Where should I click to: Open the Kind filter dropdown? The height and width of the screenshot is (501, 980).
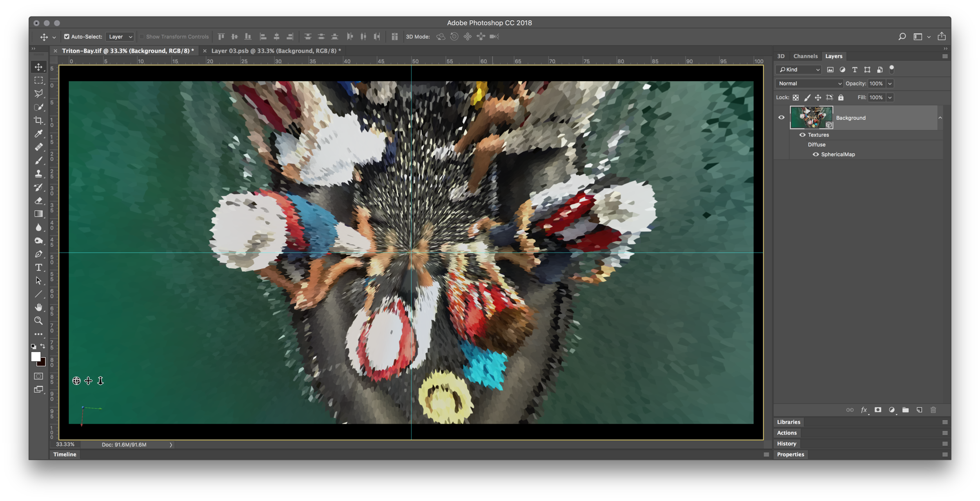[798, 69]
